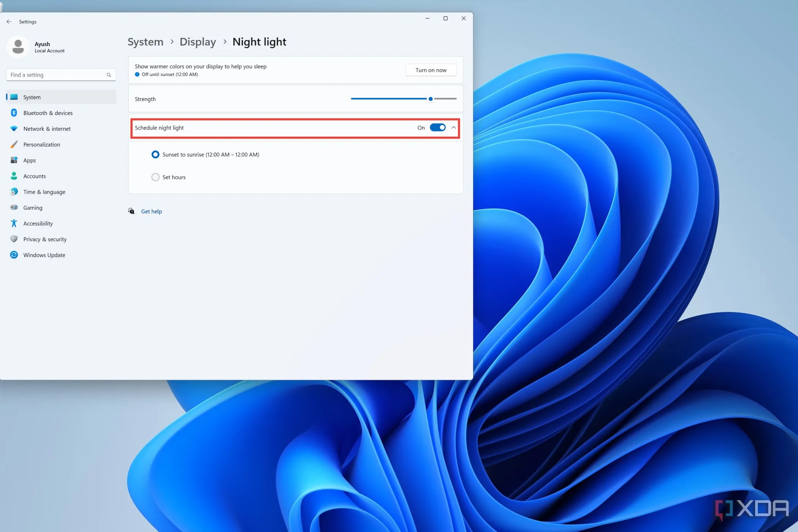Switch to System section in sidebar

[32, 97]
